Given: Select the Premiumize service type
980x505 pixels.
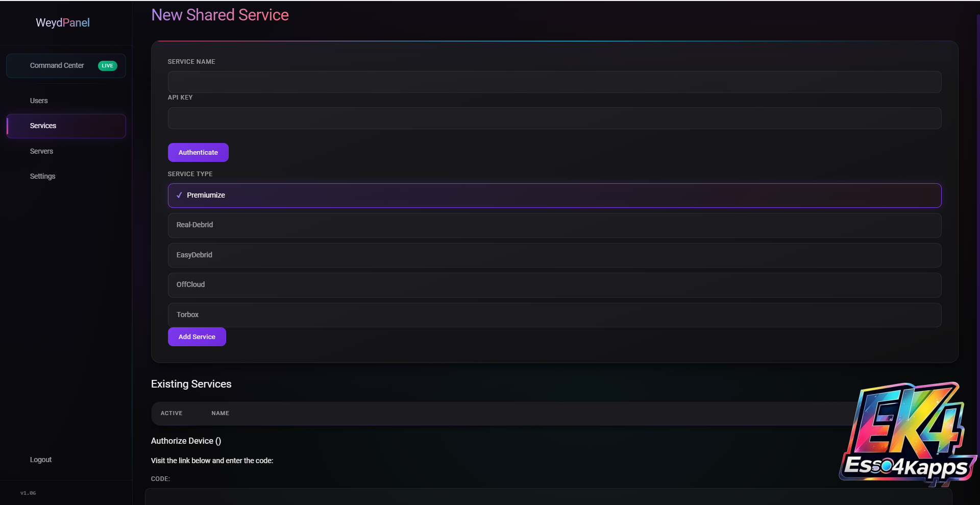Looking at the screenshot, I should pyautogui.click(x=554, y=196).
